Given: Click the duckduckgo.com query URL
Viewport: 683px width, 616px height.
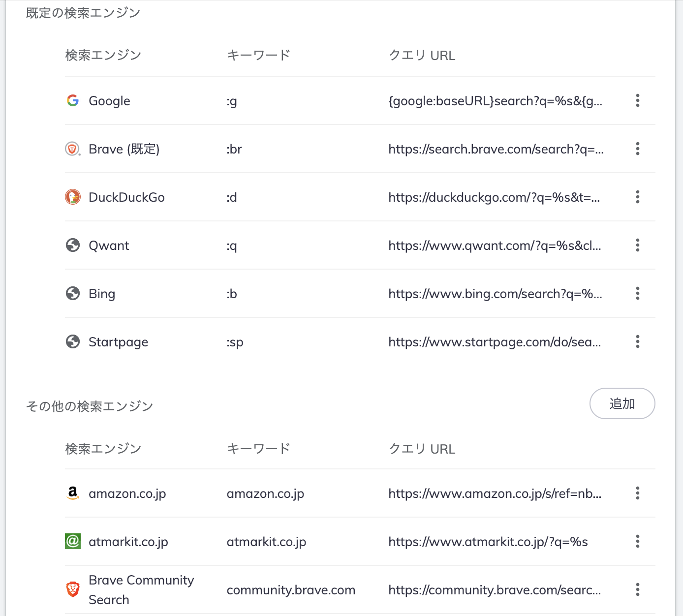Looking at the screenshot, I should [494, 197].
